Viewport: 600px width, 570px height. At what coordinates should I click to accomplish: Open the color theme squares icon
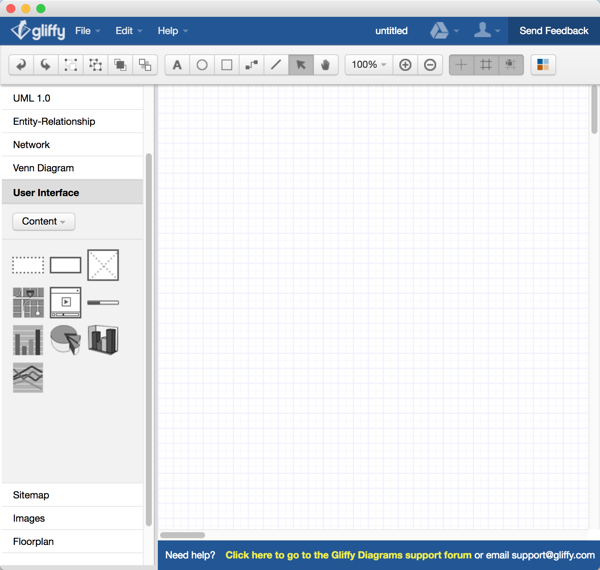[x=543, y=65]
